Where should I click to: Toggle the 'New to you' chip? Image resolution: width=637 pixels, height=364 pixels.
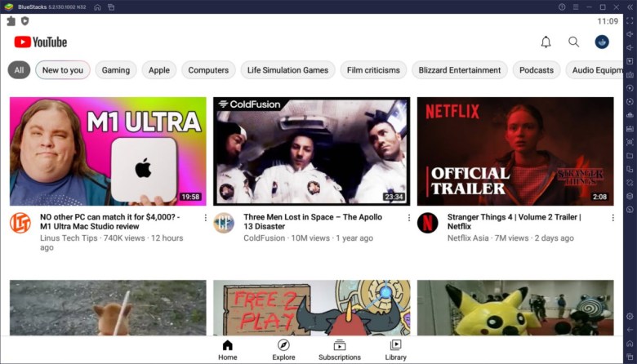63,70
